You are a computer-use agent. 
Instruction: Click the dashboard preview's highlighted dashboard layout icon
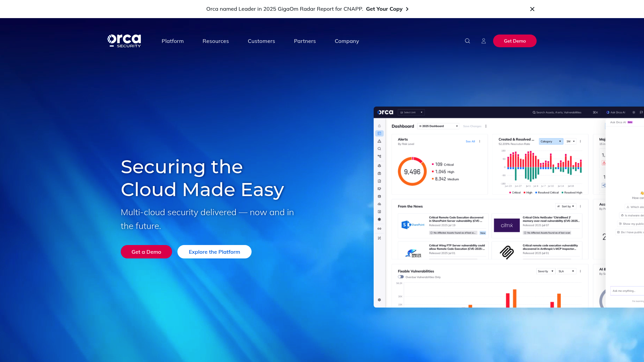[x=379, y=133]
